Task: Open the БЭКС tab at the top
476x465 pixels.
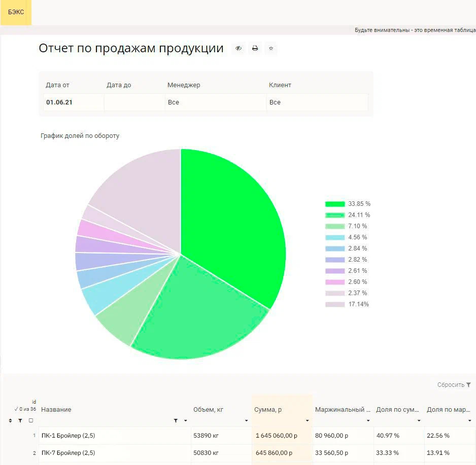Action: pos(16,12)
